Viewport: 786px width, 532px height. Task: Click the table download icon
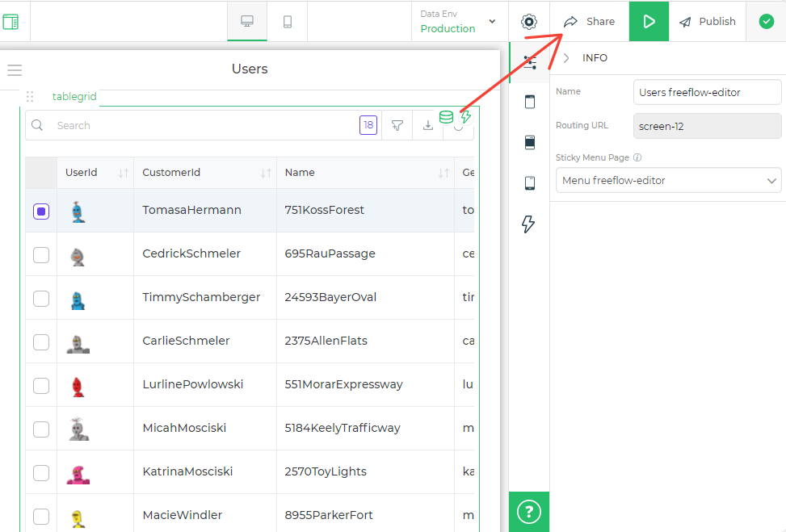click(428, 125)
